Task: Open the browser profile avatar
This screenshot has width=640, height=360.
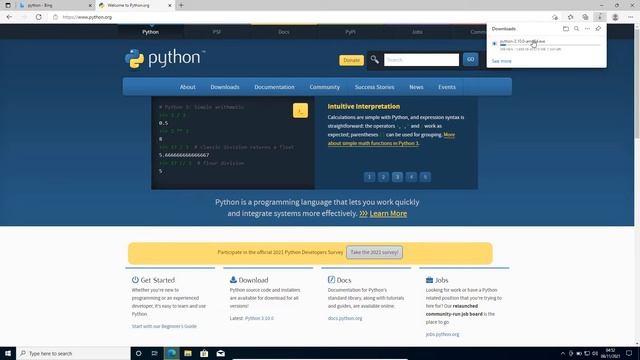Action: (615, 17)
